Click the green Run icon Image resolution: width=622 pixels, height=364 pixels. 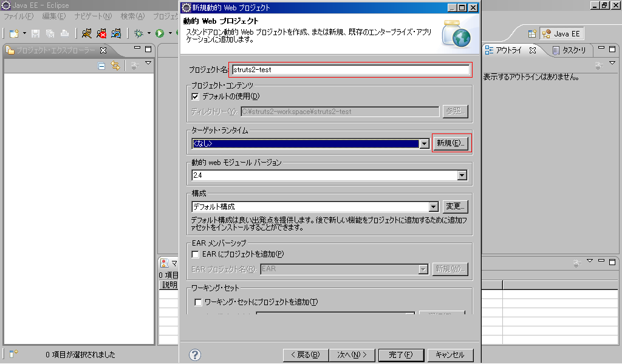(160, 33)
